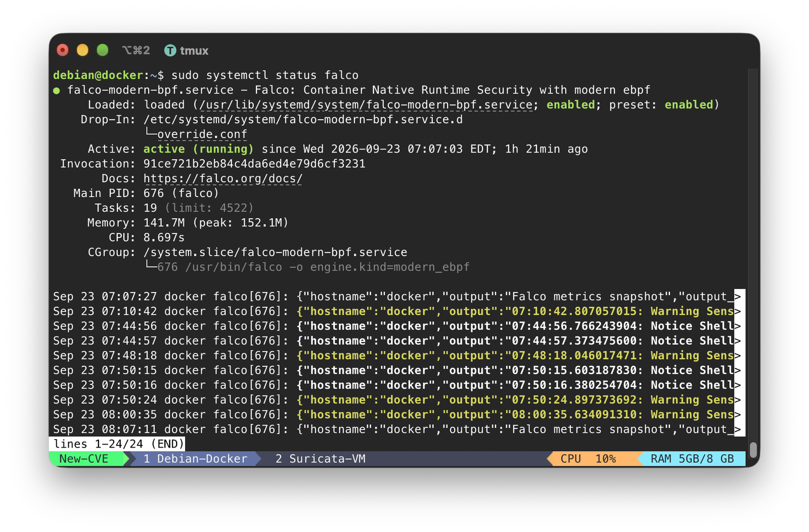Maximize the terminal with the green button
The image size is (809, 532).
pos(103,50)
